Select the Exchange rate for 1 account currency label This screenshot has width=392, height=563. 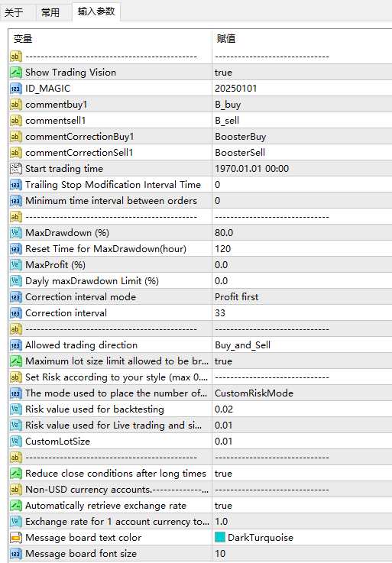tap(117, 522)
